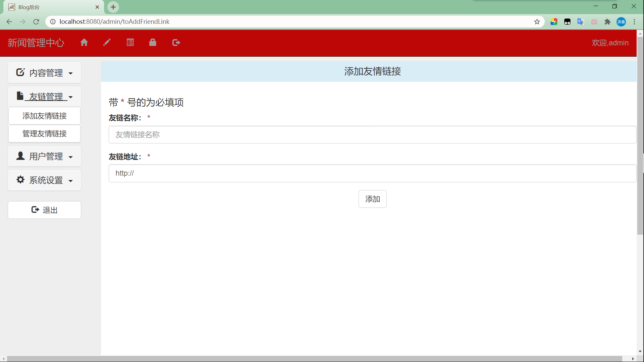The height and width of the screenshot is (362, 644).
Task: Select the 管理友情链接 sidebar item
Action: pyautogui.click(x=44, y=134)
